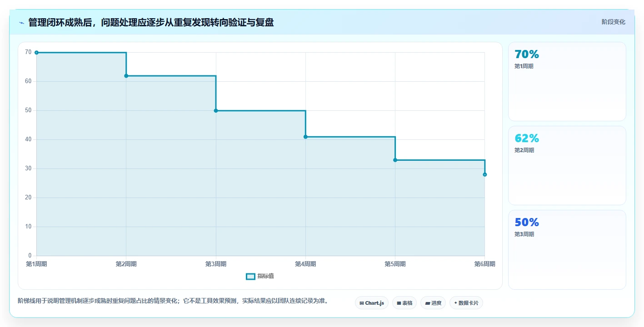
Task: Click the x-axis label 第6周期
Action: click(484, 264)
